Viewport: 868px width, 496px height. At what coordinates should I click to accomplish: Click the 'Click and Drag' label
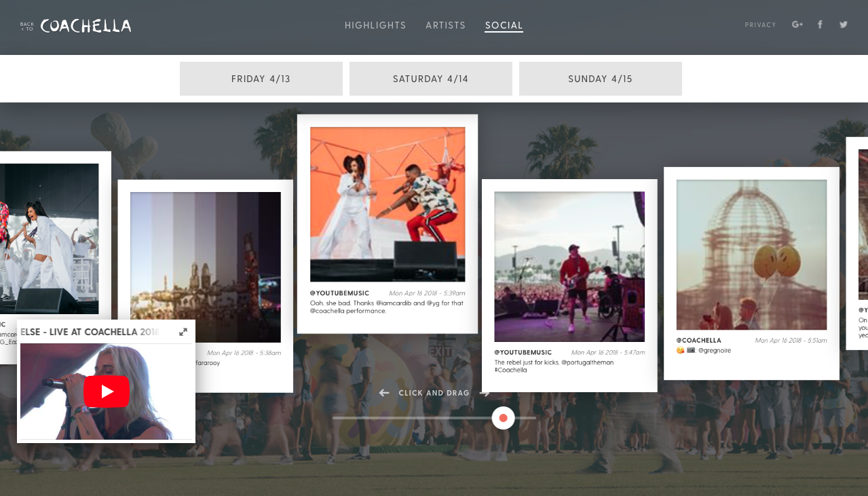[434, 393]
